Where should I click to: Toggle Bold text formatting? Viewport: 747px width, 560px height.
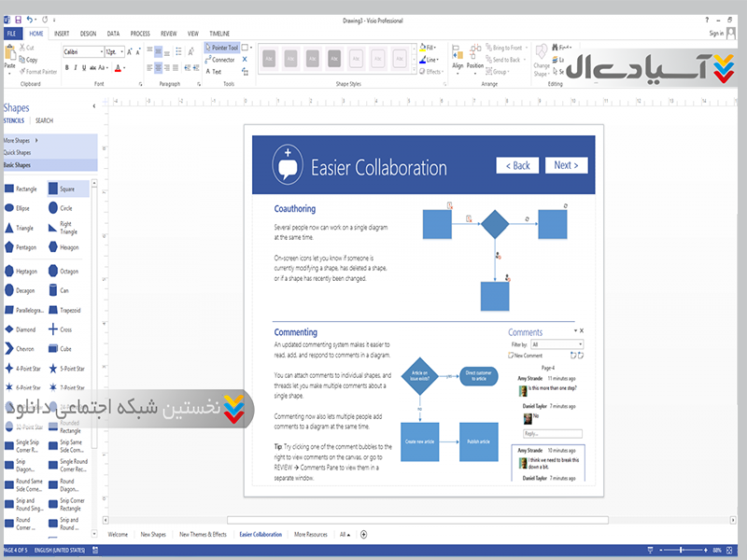point(67,68)
